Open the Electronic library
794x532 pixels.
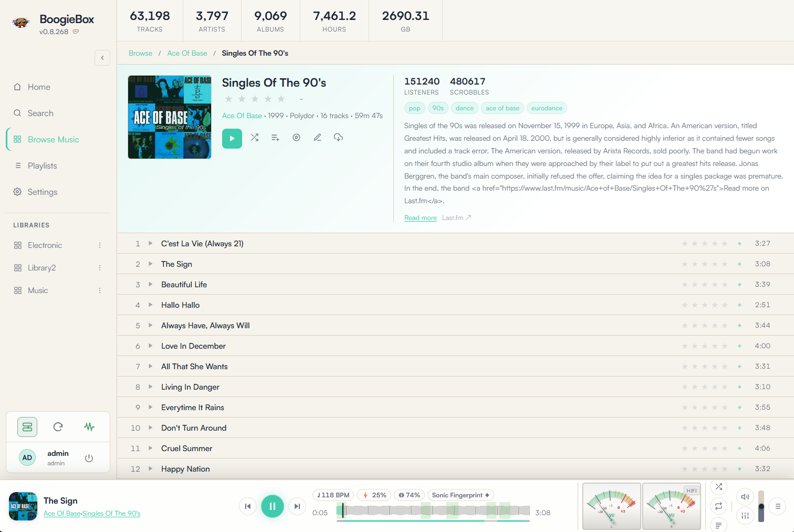coord(45,245)
